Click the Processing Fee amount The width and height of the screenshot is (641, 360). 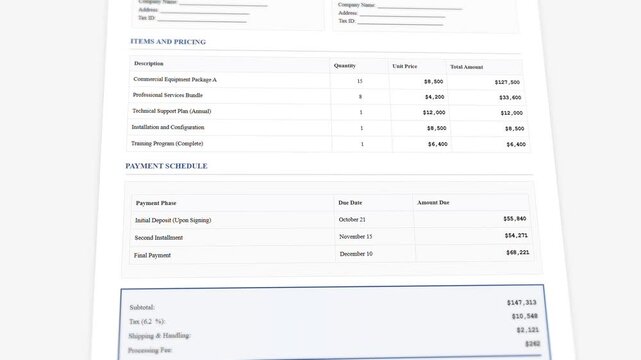coord(533,344)
